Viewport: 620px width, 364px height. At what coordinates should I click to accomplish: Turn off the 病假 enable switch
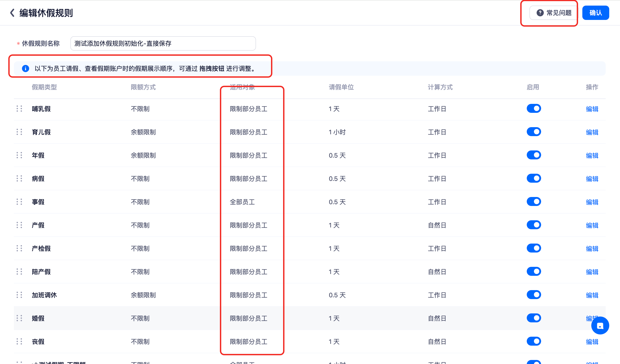[534, 178]
